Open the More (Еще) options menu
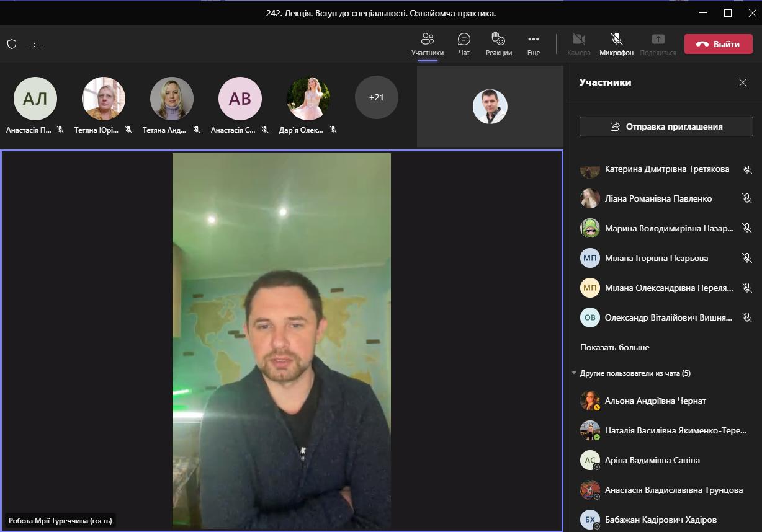Screen dimensions: 762x532 (533, 40)
